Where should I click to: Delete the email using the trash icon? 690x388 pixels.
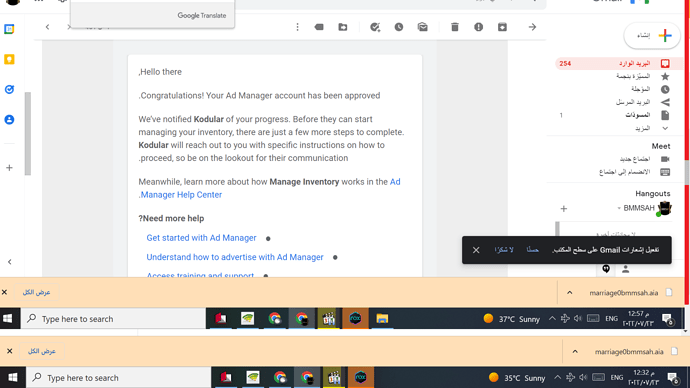click(455, 27)
